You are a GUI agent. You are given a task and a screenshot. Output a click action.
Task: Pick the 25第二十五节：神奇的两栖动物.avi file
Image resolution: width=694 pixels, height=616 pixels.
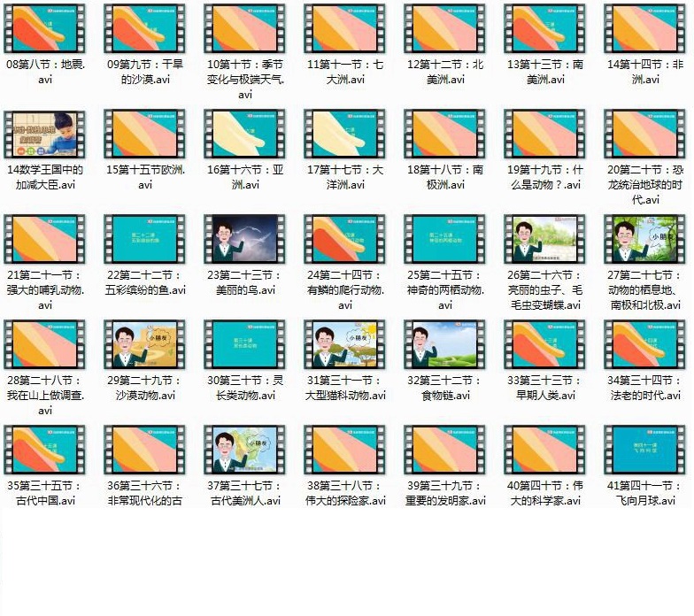(x=445, y=239)
